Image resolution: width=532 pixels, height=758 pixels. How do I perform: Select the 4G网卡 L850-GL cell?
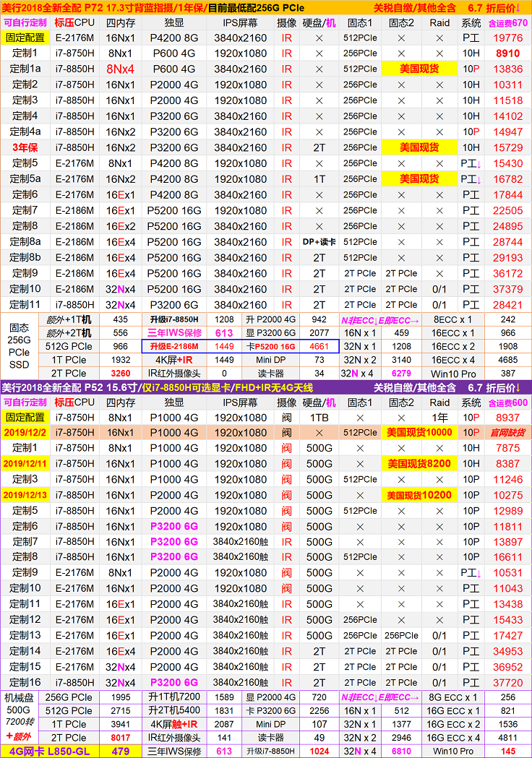click(x=50, y=751)
